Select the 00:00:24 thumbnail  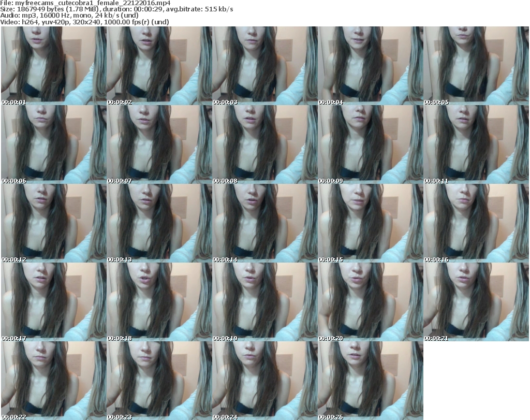(264, 381)
